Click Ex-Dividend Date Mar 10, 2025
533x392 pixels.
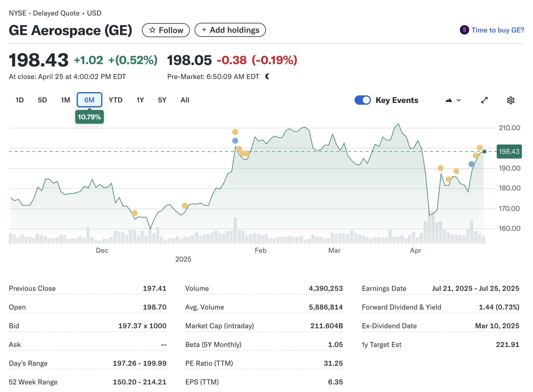tap(497, 326)
